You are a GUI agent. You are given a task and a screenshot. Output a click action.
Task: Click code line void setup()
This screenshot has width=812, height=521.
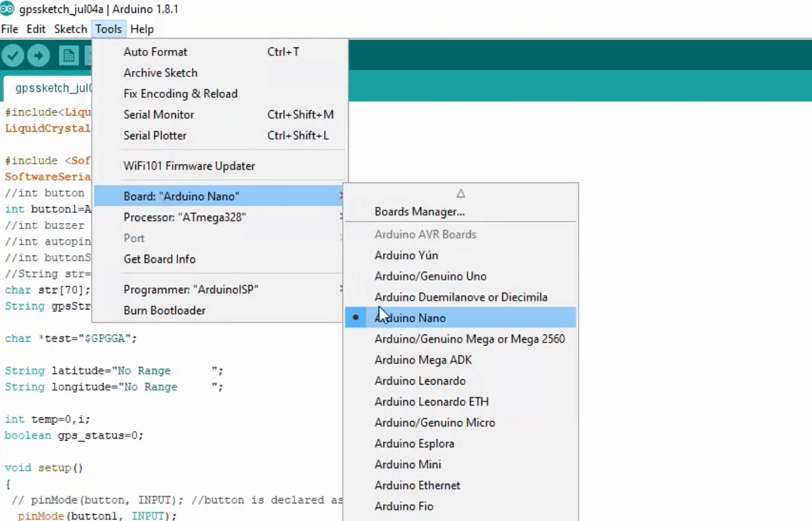click(x=44, y=468)
